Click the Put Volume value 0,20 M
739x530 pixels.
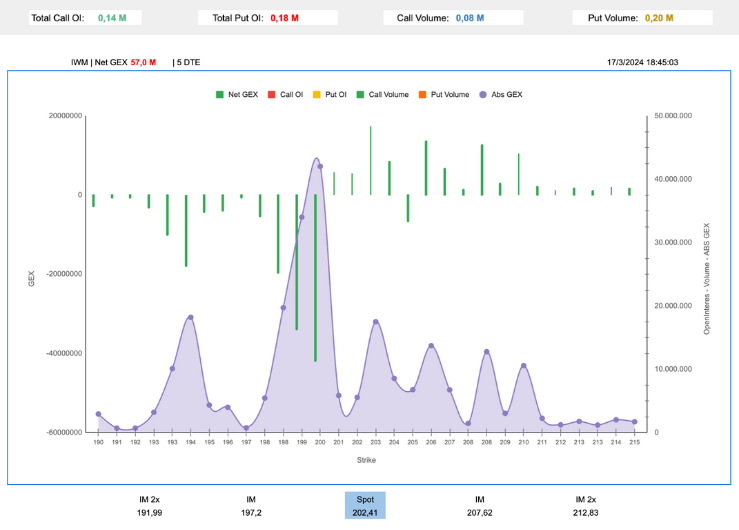(659, 18)
